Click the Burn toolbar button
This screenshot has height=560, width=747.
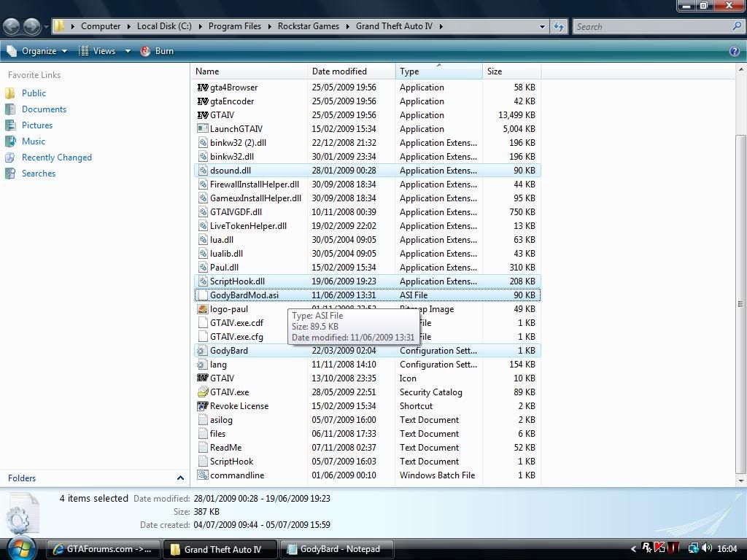[157, 51]
